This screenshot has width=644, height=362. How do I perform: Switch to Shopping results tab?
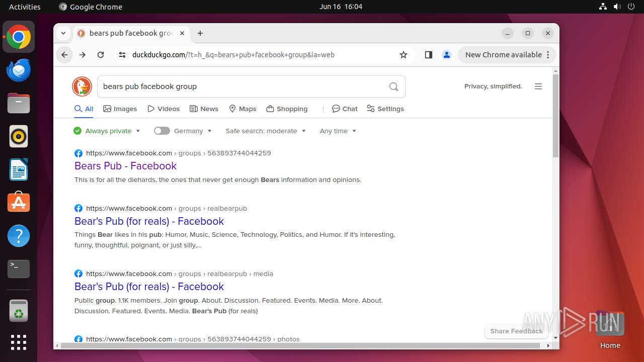[x=287, y=109]
